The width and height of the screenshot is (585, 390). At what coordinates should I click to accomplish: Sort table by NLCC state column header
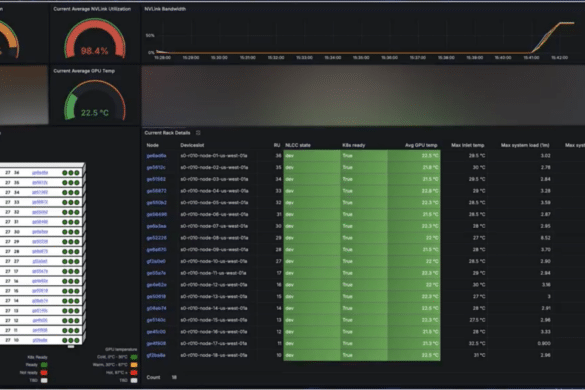298,145
